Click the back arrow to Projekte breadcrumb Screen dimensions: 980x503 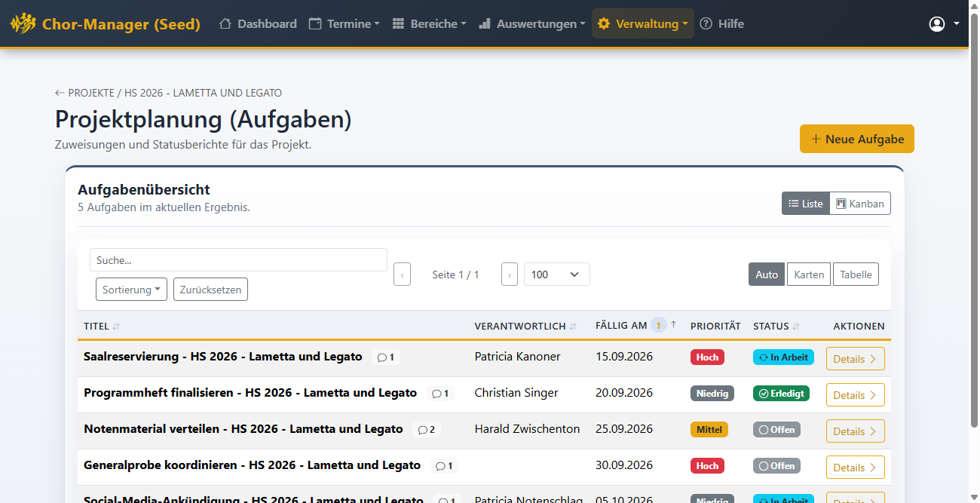pyautogui.click(x=60, y=93)
